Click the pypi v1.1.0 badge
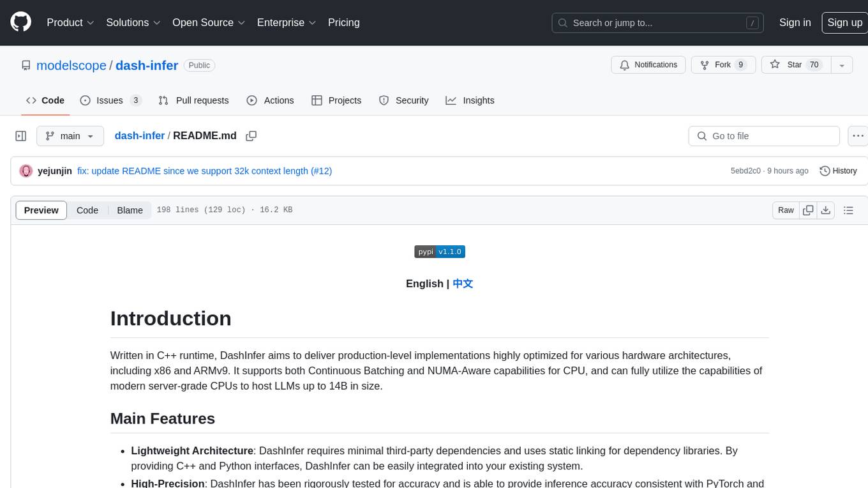 [440, 252]
